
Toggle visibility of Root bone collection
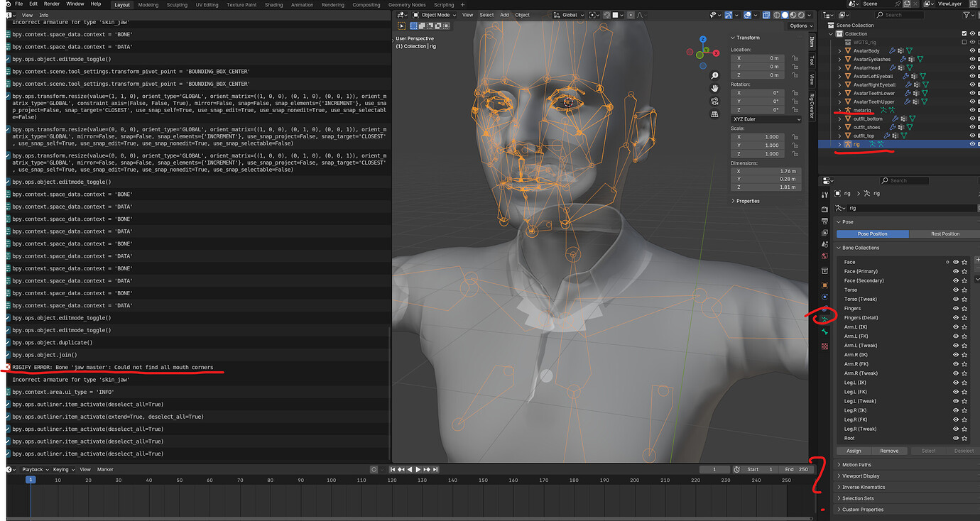(x=956, y=438)
